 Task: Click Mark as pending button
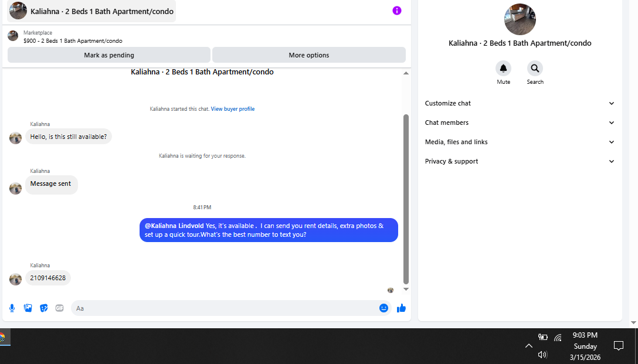click(x=109, y=55)
